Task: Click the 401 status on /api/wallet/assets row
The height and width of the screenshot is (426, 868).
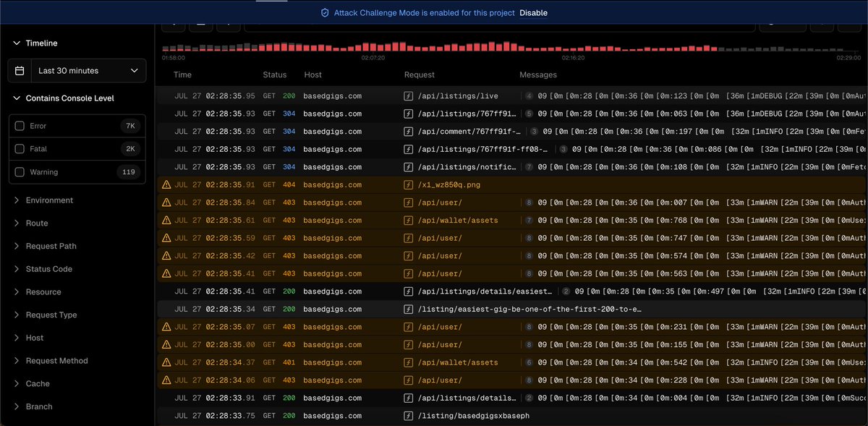Action: tap(289, 362)
